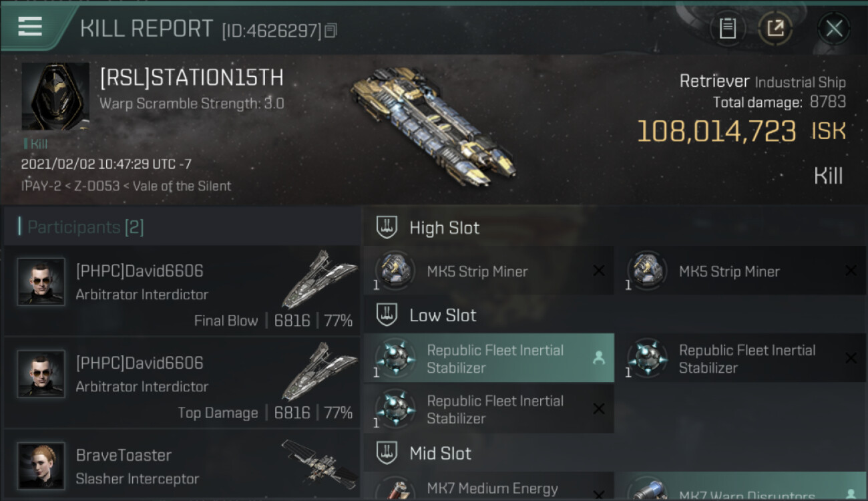The image size is (868, 501).
Task: Click the clipboard report icon
Action: [727, 28]
